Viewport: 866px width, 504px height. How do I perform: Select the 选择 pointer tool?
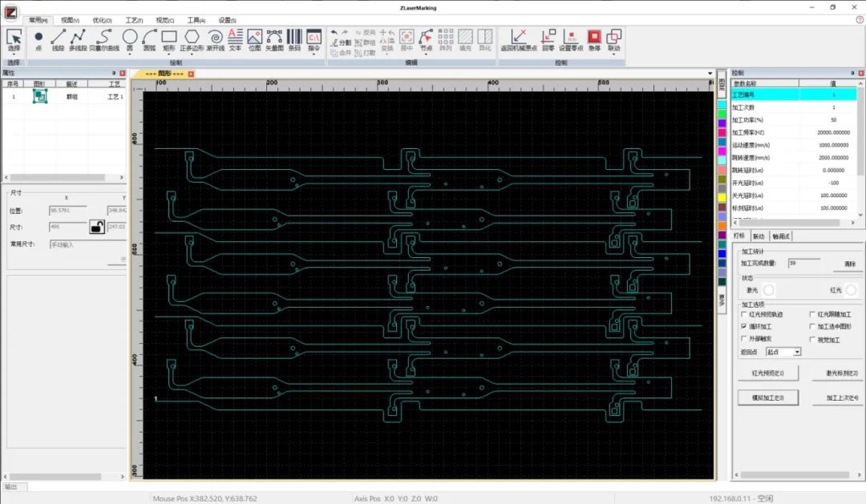14,40
